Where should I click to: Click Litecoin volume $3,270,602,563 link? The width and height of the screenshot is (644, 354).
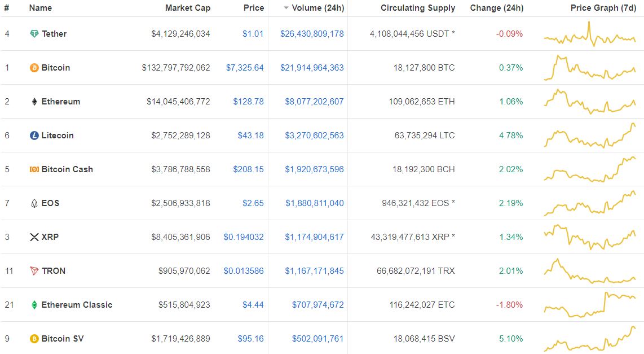pyautogui.click(x=314, y=136)
